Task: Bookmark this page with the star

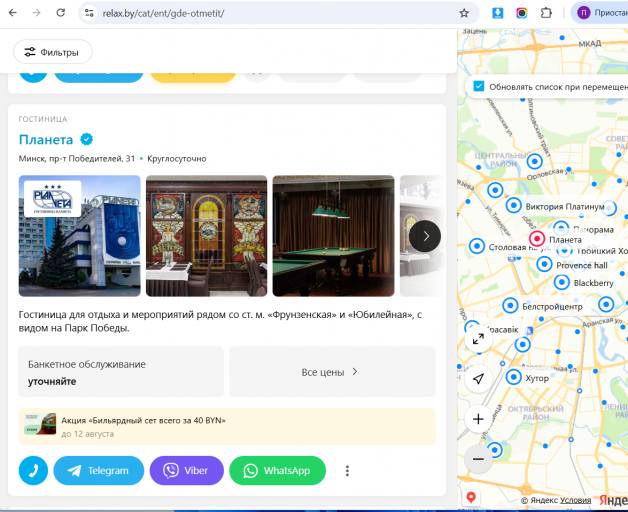Action: pyautogui.click(x=464, y=13)
